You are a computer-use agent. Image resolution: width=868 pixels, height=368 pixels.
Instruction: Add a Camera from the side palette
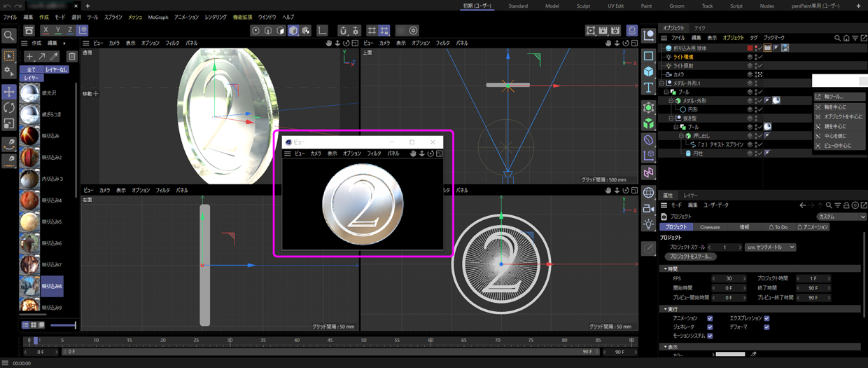tap(649, 208)
